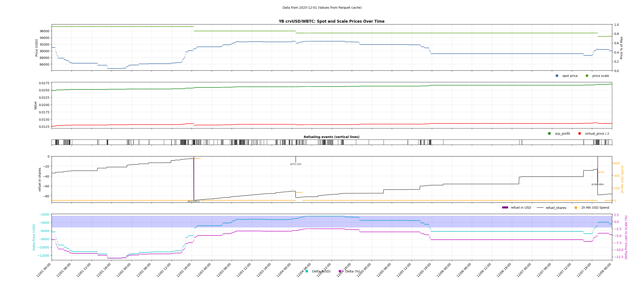Click the Delta Price (USD) axis label
Image resolution: width=644 pixels, height=306 pixels.
34,237
